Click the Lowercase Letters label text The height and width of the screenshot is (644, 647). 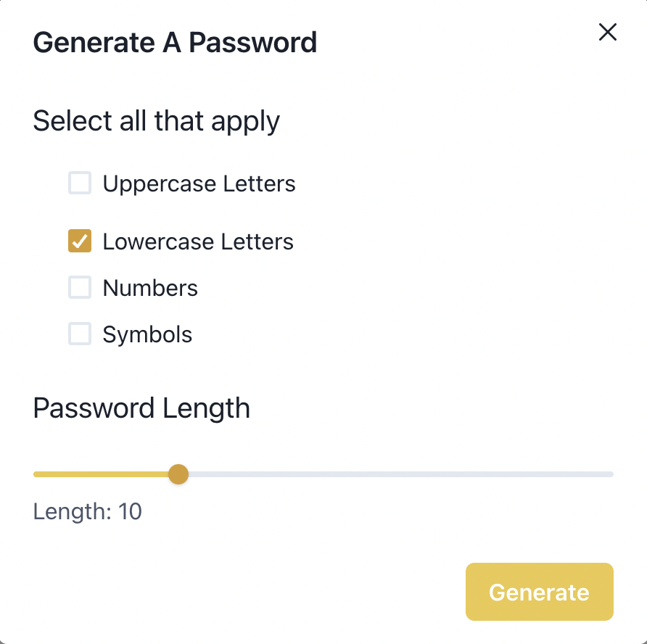pos(198,241)
